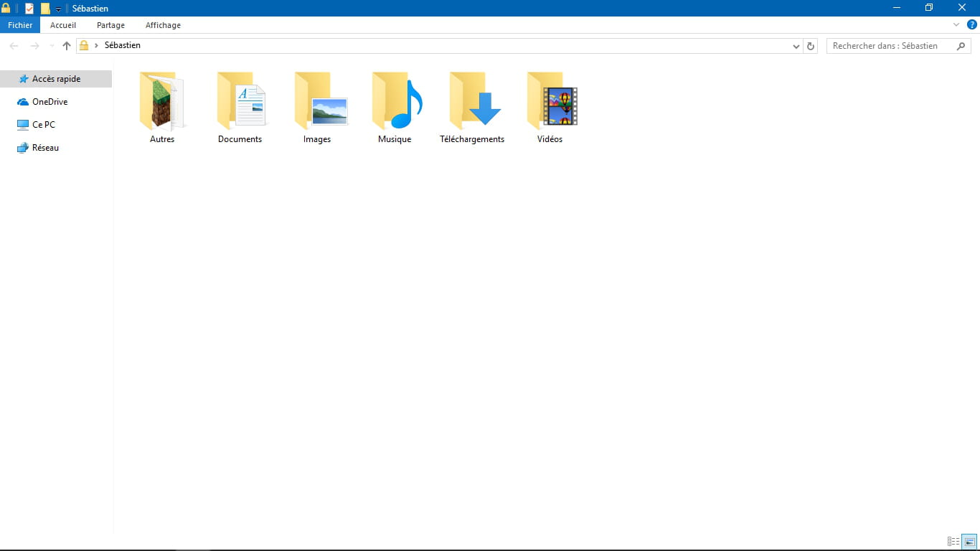Go up one folder level
980x551 pixels.
click(67, 46)
